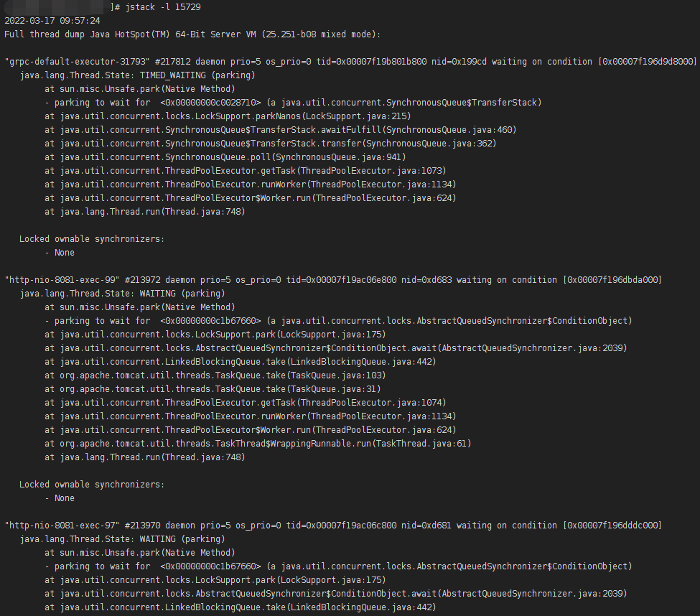Viewport: 700px width, 616px height.
Task: Select the http-nio-8081-exec-99 thread name
Action: click(65, 279)
